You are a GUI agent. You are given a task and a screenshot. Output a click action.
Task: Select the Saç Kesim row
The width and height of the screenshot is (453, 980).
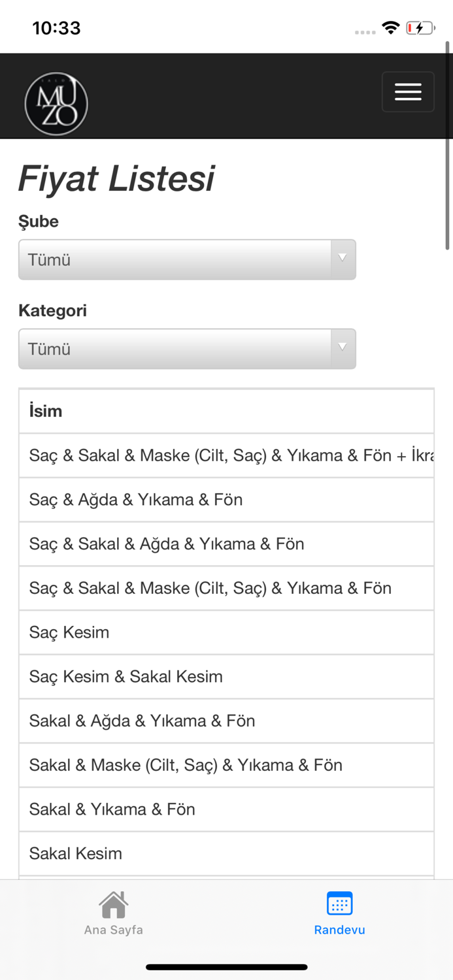point(226,632)
